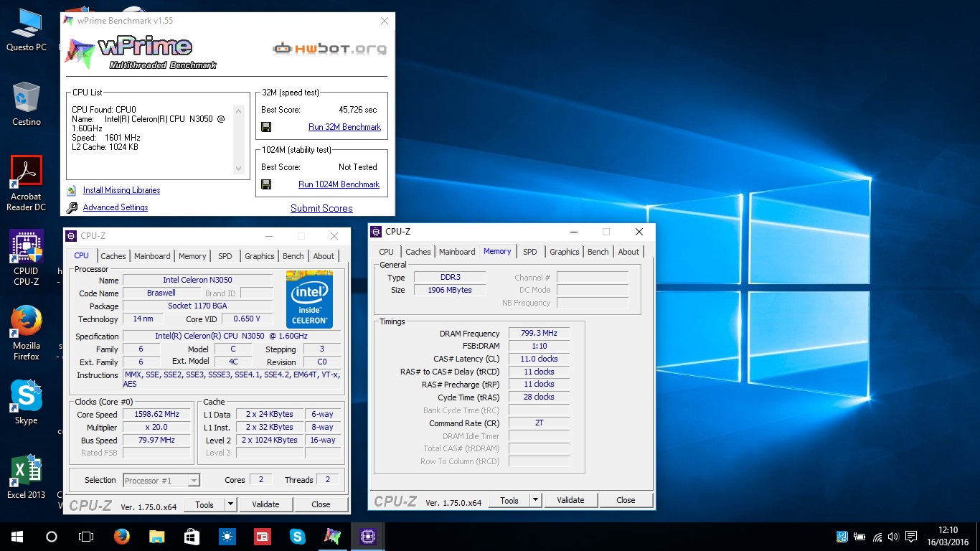Image resolution: width=980 pixels, height=551 pixels.
Task: Open SPD tab in CPU-Z Memory window
Action: [530, 252]
